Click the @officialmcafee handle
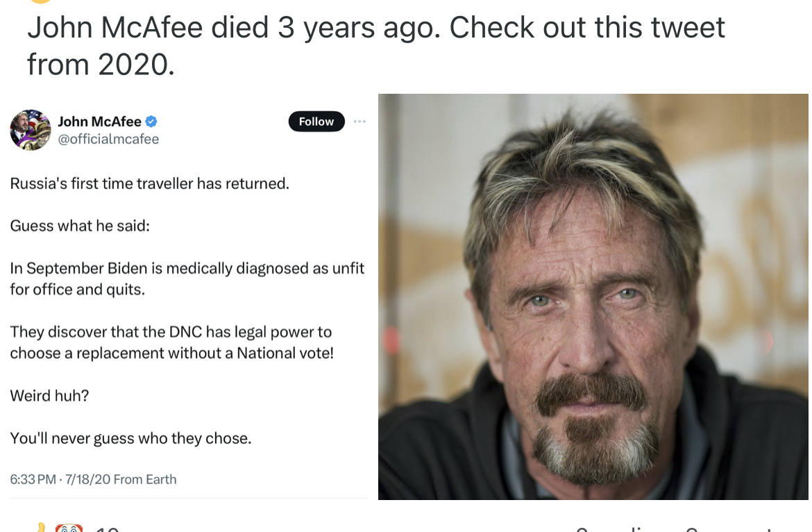 (108, 139)
